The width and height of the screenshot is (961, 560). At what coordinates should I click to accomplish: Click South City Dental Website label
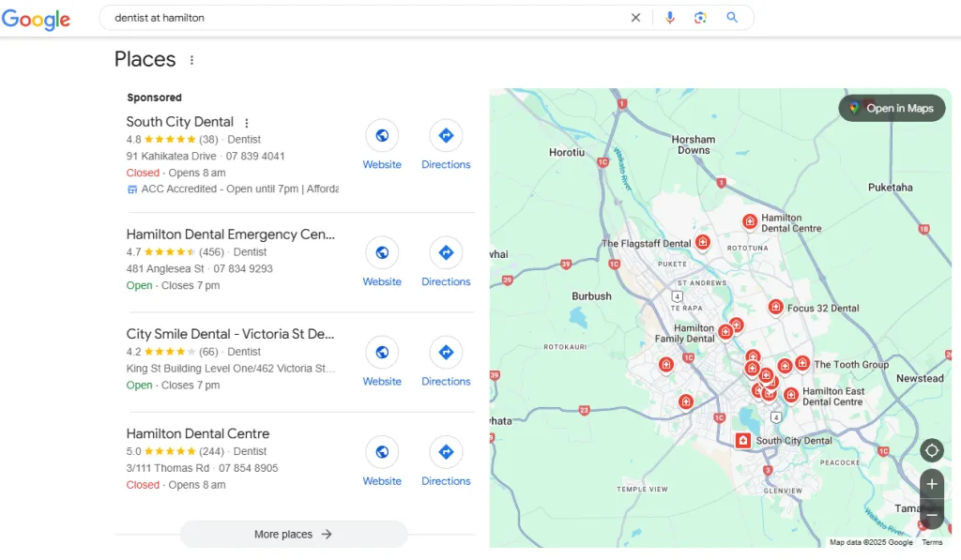(x=382, y=164)
